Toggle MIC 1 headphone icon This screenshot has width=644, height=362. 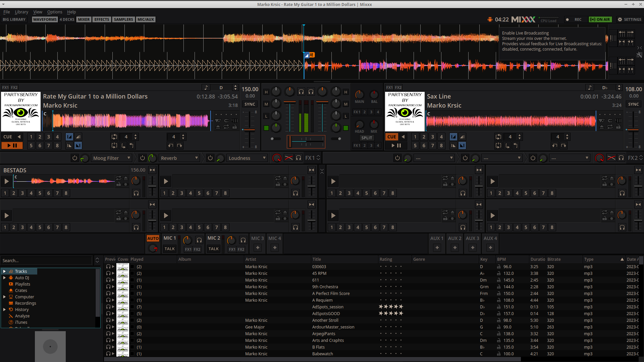point(199,240)
